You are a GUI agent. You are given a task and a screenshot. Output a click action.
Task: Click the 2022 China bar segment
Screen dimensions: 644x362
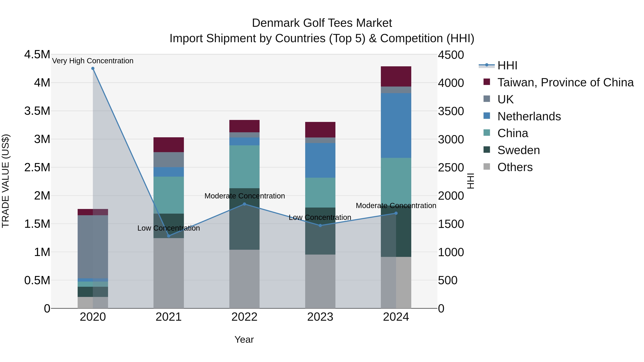coord(245,167)
